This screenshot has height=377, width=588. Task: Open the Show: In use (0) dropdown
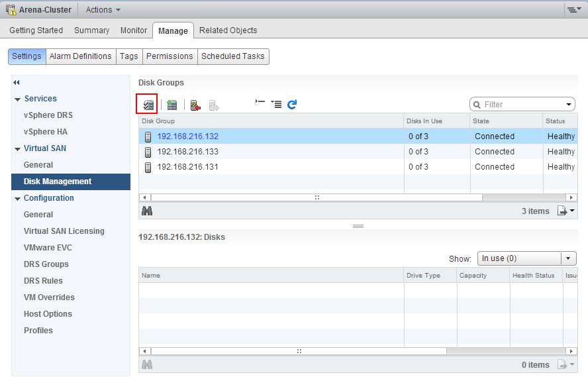(526, 258)
